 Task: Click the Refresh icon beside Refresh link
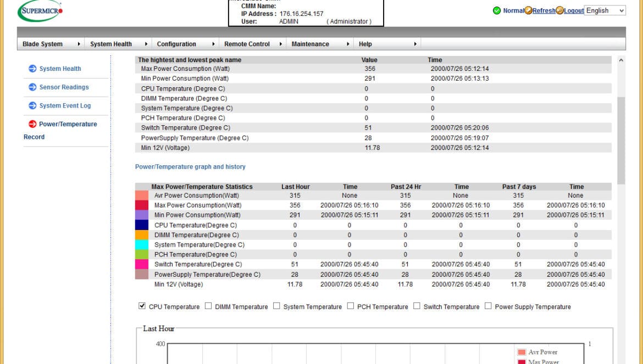[528, 10]
